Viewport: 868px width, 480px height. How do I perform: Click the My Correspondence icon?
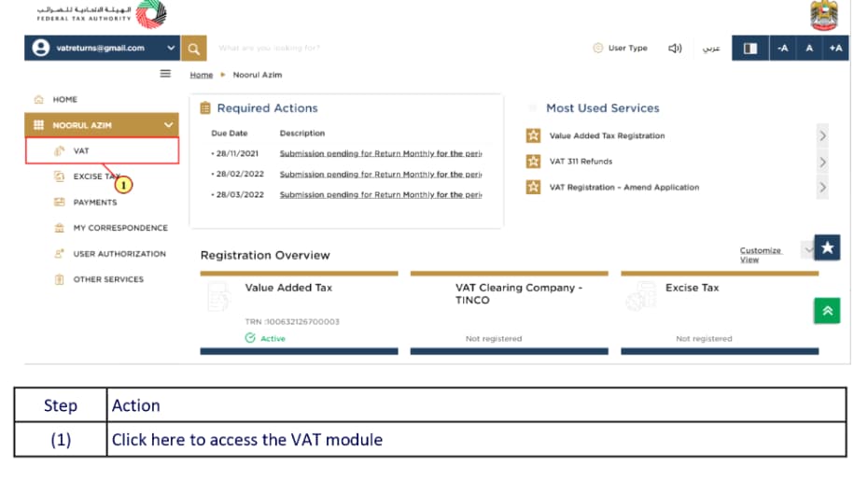[59, 228]
